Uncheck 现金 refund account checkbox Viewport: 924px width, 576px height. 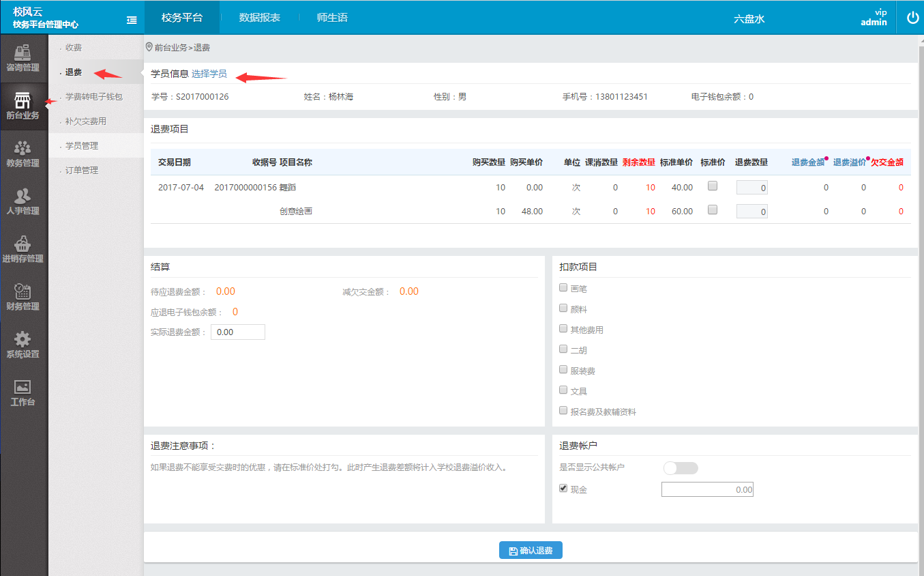click(563, 489)
